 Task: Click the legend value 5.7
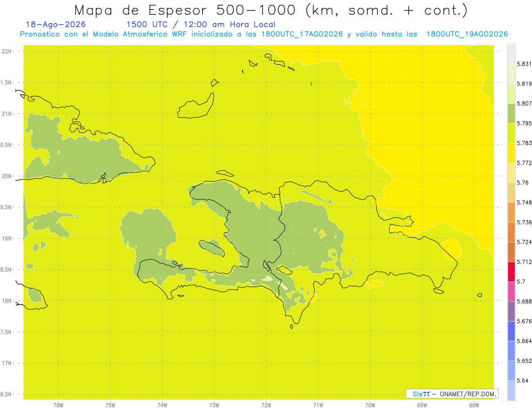click(521, 282)
